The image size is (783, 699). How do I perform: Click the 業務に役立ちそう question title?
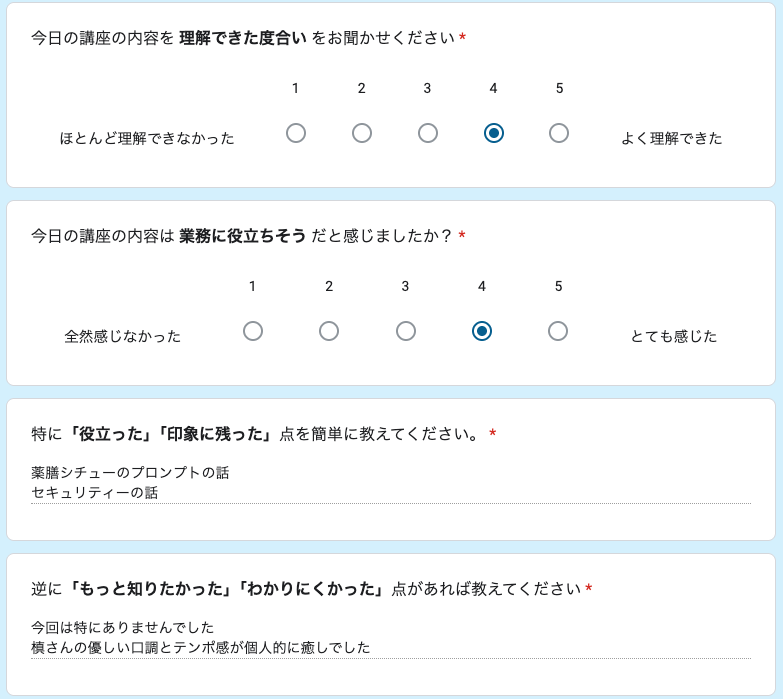(248, 236)
